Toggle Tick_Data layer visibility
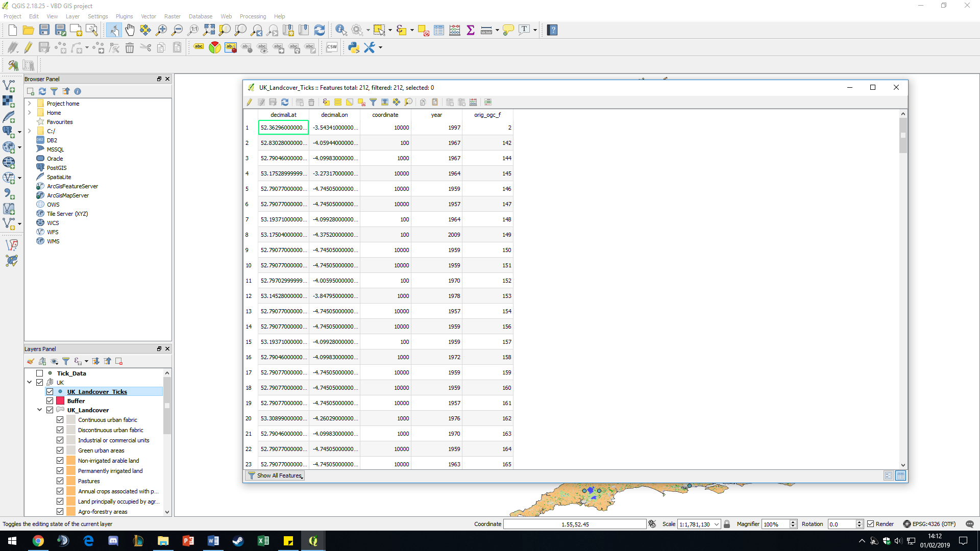 click(39, 373)
